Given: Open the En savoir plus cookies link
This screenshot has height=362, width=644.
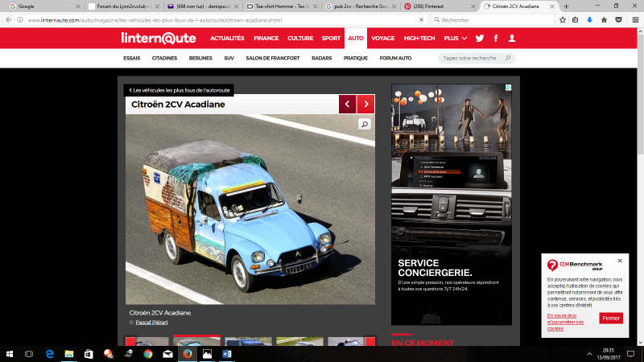Looking at the screenshot, I should [x=565, y=323].
